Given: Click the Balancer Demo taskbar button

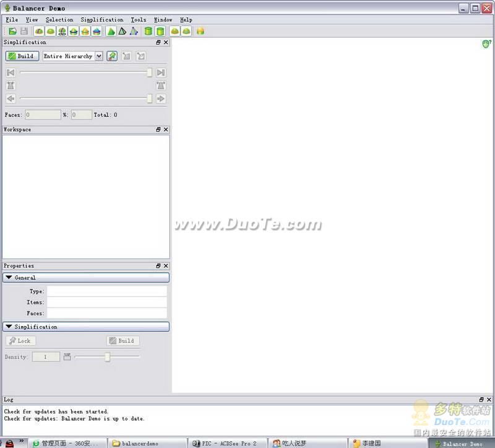Looking at the screenshot, I should (462, 443).
